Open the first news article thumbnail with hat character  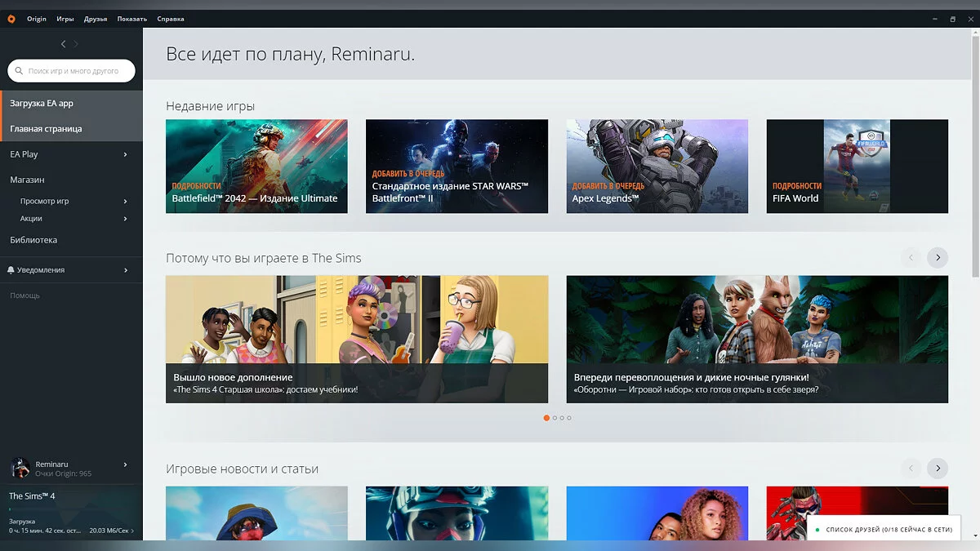(256, 513)
